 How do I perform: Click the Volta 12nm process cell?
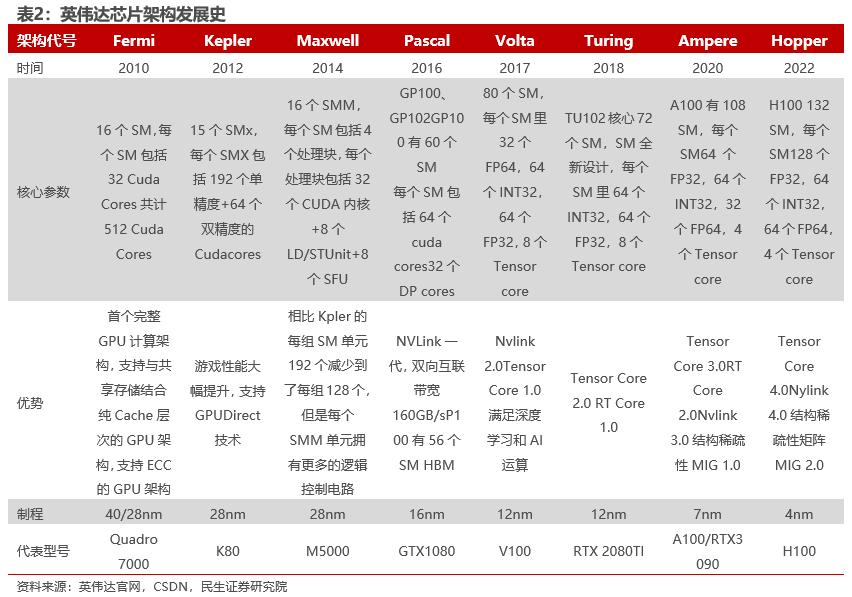[x=515, y=514]
